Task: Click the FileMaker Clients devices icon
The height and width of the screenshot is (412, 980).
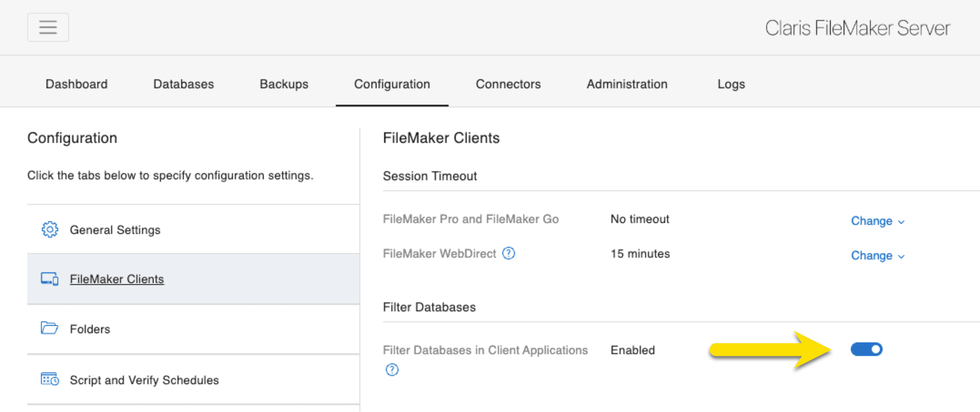Action: (x=50, y=279)
